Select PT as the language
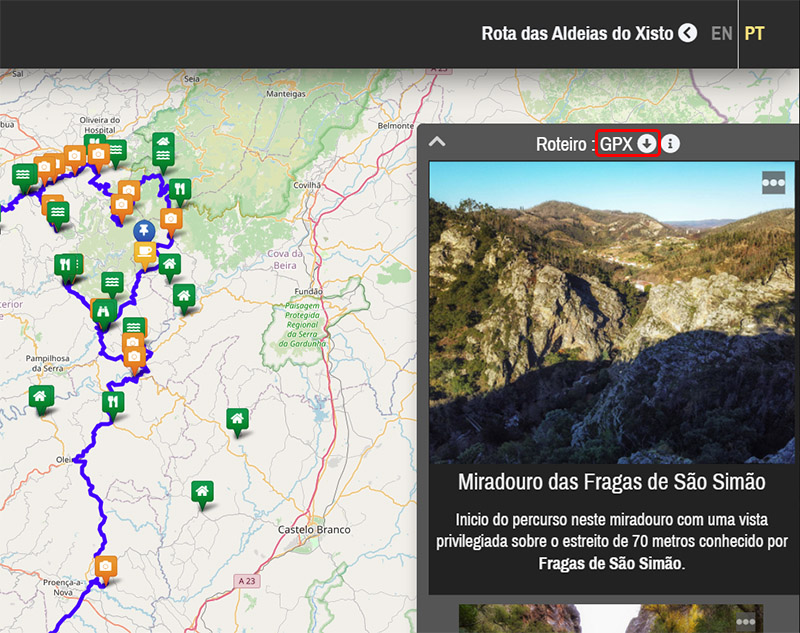The height and width of the screenshot is (633, 800). point(754,34)
